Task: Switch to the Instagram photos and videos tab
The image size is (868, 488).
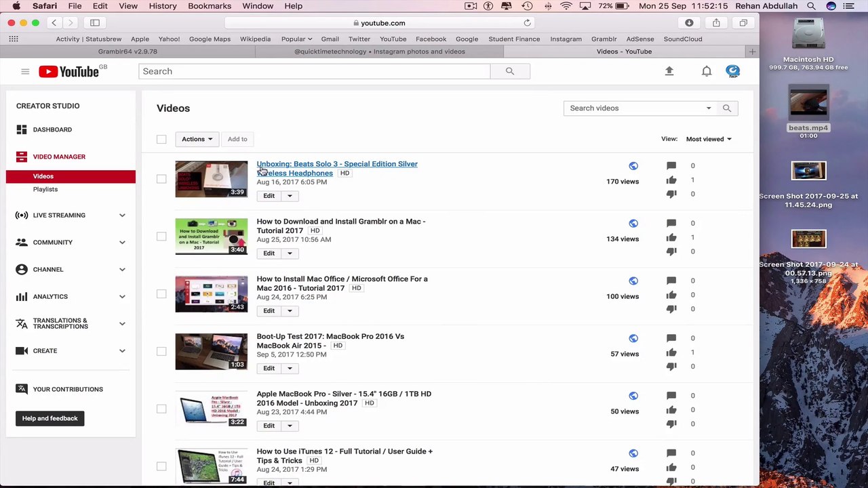Action: pos(380,52)
